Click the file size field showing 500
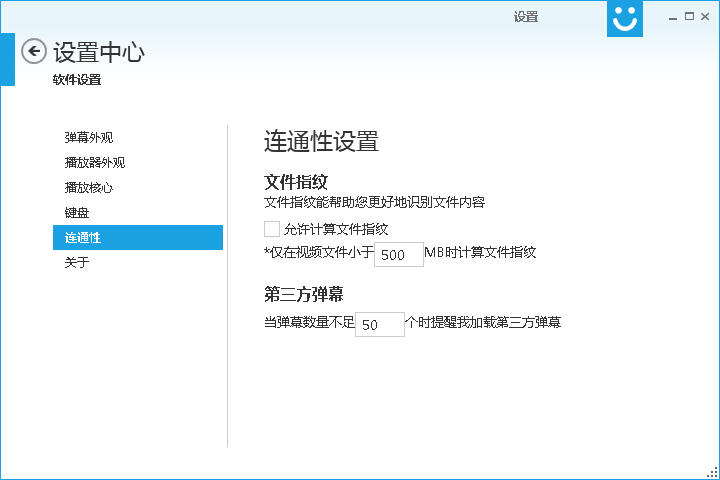 398,255
